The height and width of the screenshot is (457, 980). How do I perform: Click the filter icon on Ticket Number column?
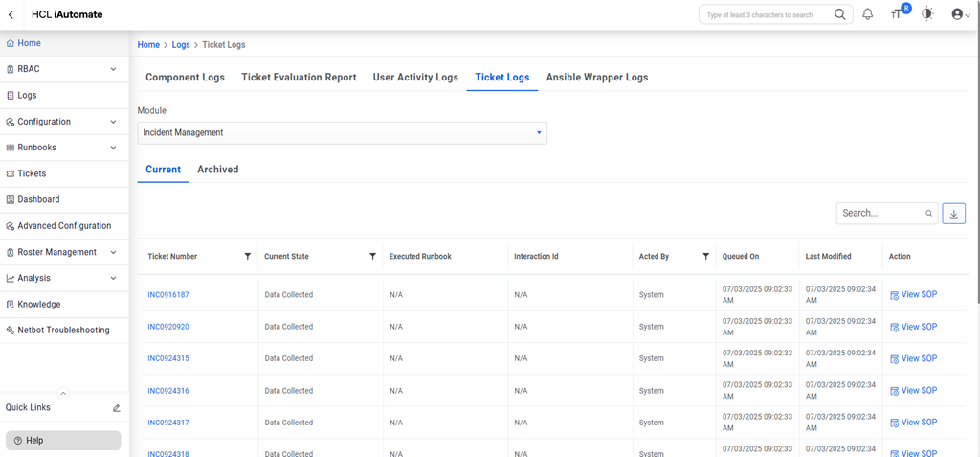[x=248, y=257]
